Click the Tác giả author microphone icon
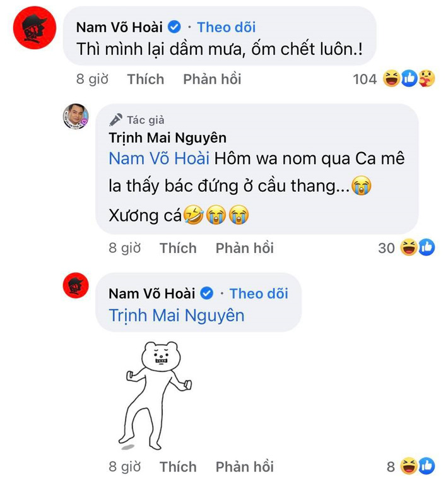 pyautogui.click(x=115, y=120)
